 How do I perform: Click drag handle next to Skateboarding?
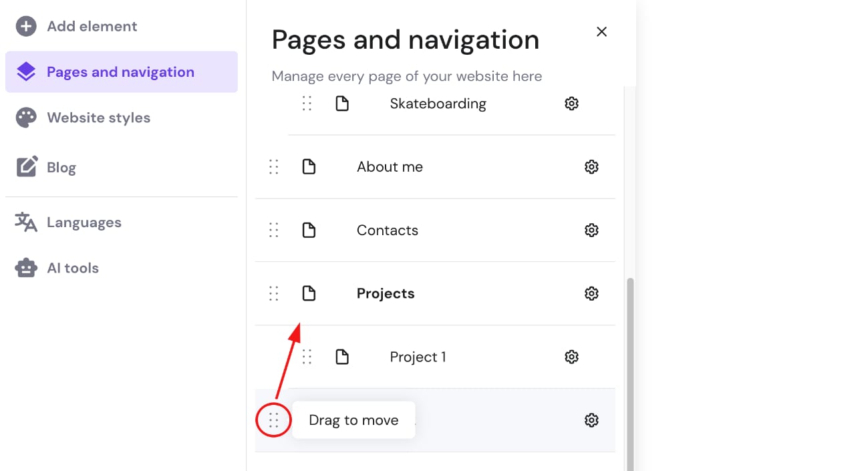(307, 104)
